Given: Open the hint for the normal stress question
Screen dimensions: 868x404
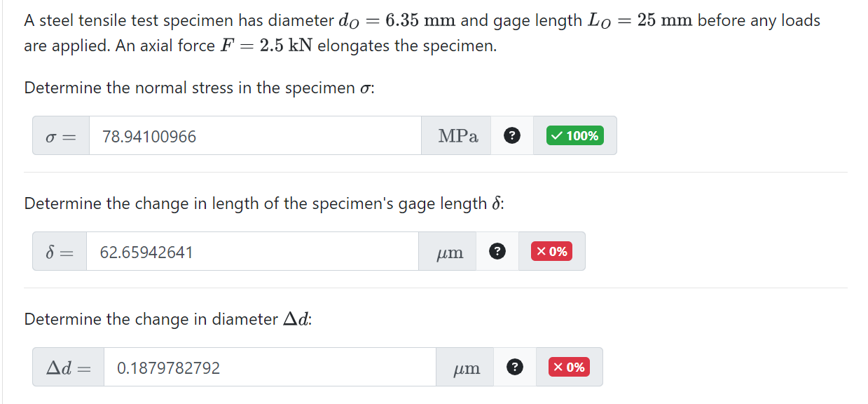Looking at the screenshot, I should (512, 135).
